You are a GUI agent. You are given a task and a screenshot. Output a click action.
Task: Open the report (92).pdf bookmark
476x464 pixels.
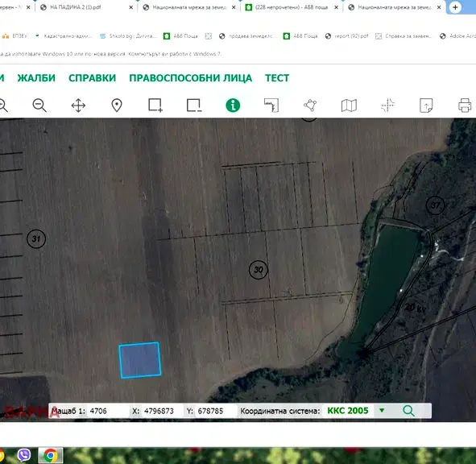pos(346,36)
